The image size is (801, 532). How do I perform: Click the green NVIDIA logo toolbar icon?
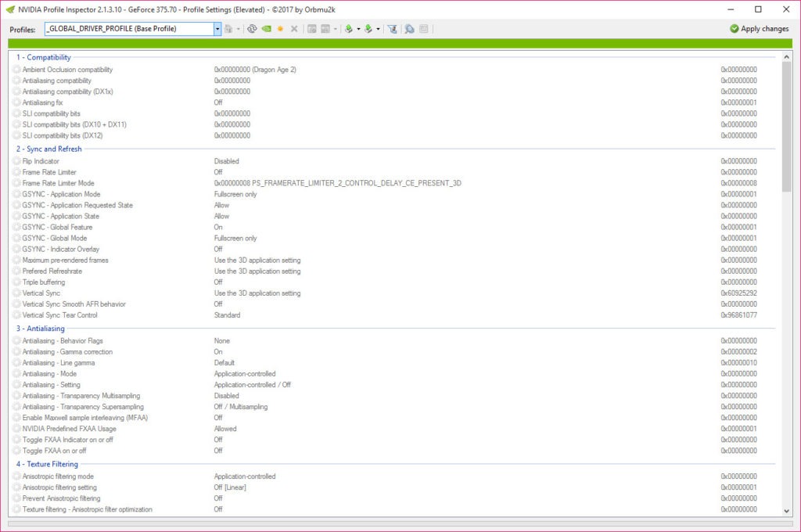pos(266,29)
